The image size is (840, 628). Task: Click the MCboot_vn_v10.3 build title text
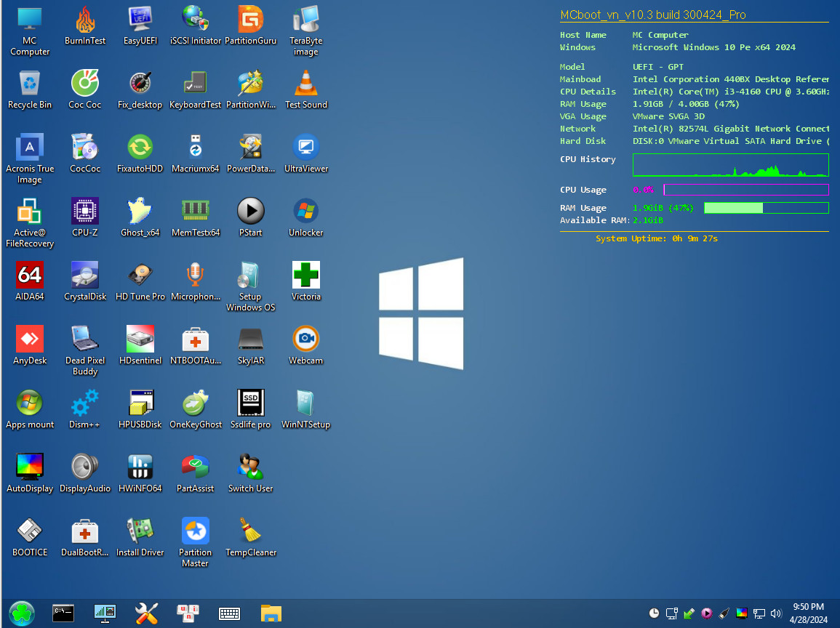653,15
